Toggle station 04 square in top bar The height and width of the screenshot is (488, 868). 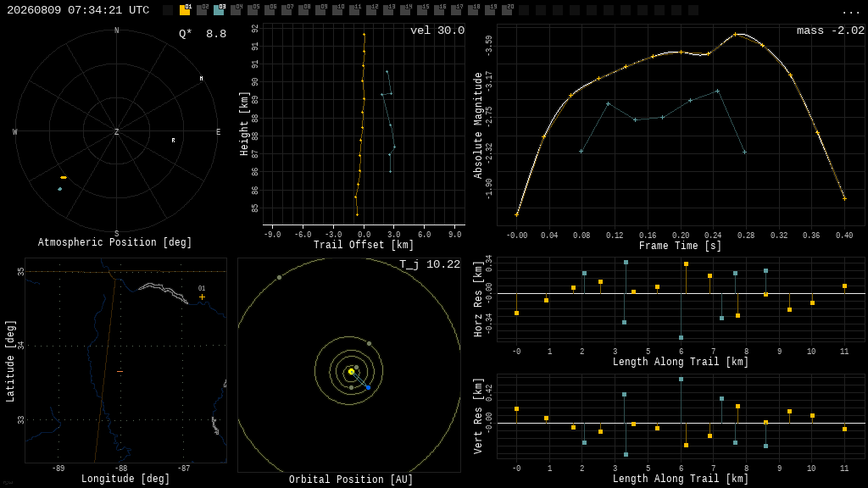click(236, 10)
